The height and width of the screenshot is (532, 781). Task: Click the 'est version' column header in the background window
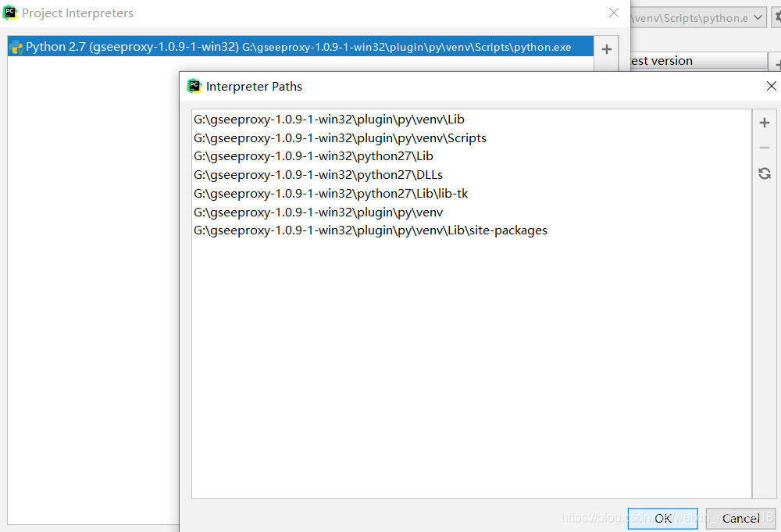[698, 61]
